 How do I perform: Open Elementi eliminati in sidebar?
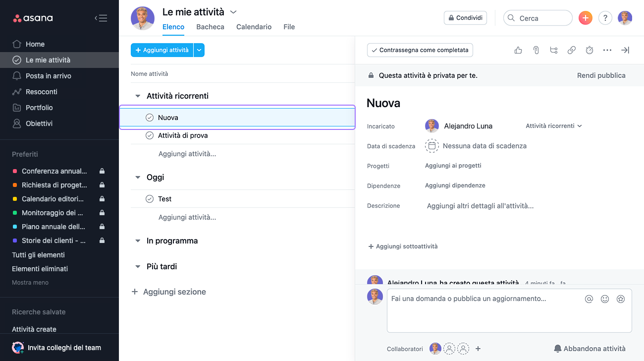click(40, 269)
